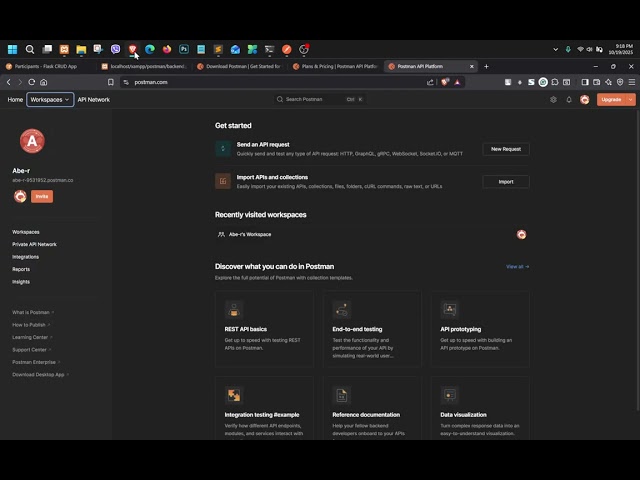Switch to Participants - Flask CRUD App tab
This screenshot has width=640, height=480.
[x=45, y=66]
